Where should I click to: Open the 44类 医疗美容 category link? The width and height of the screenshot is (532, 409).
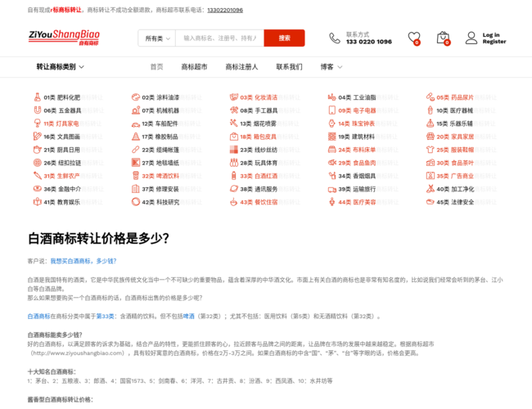click(357, 202)
